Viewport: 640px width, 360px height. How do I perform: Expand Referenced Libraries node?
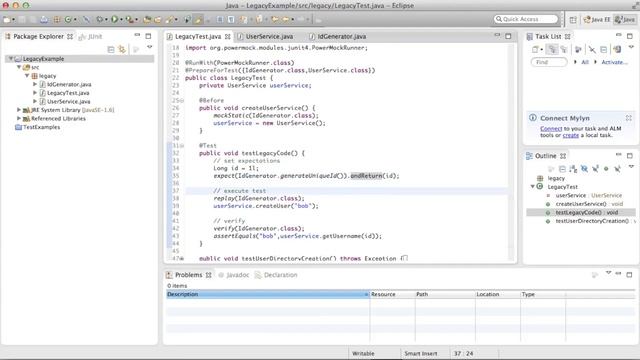19,118
